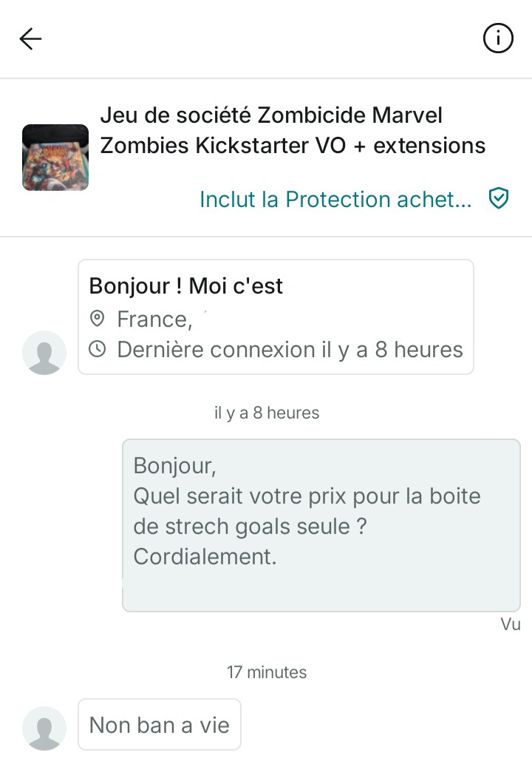Open conversation info circle icon
This screenshot has height=781, width=532.
tap(498, 38)
